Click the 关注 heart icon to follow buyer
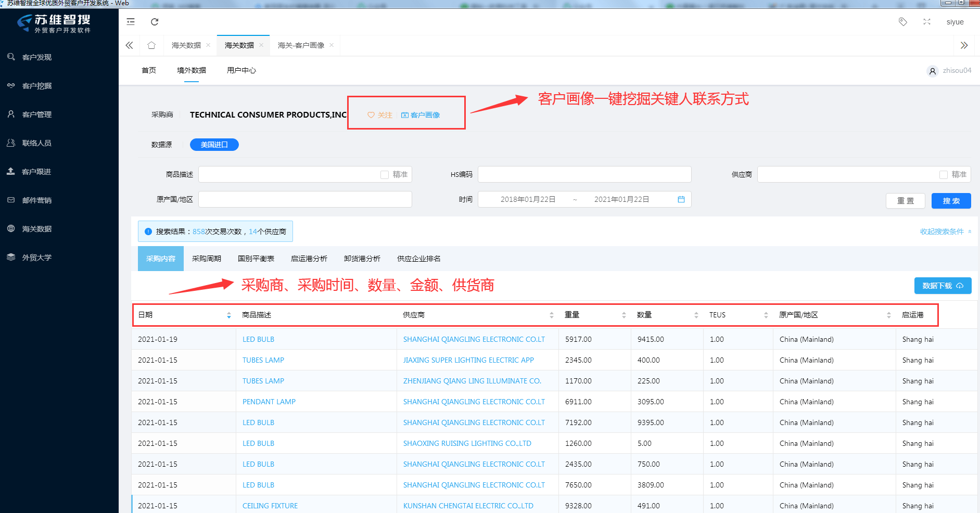Viewport: 980px width, 513px height. [x=371, y=115]
